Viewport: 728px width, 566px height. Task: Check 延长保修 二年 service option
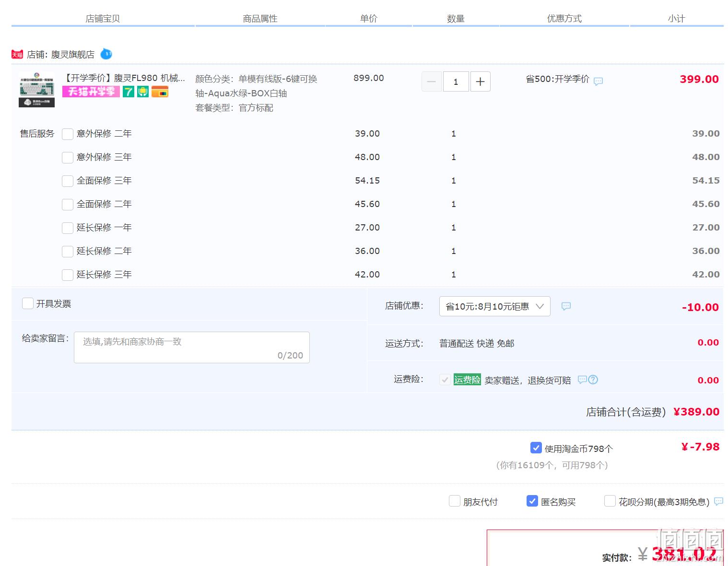[x=68, y=252]
